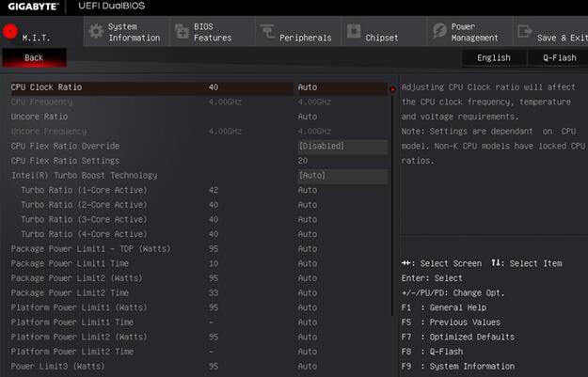Select Package Power Limit2 (Watts) Auto value
The width and height of the screenshot is (588, 377).
[307, 278]
